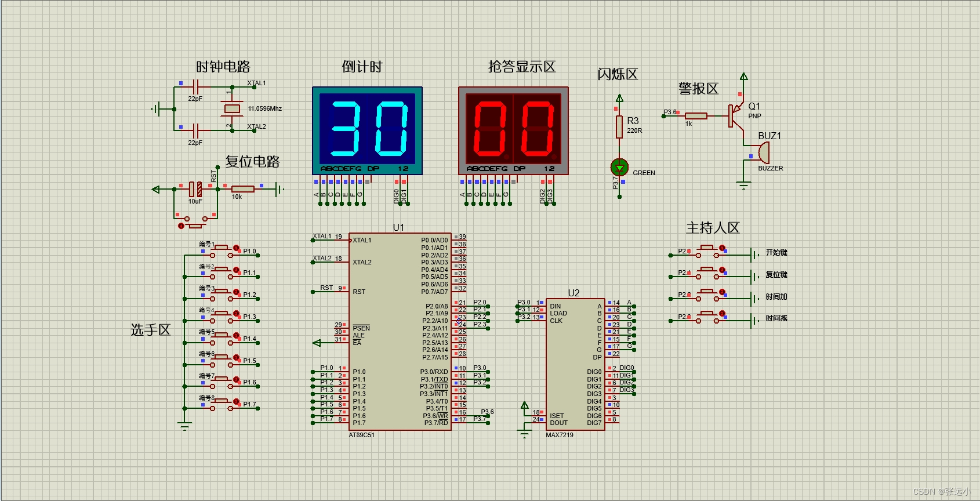Select the Q1 PNP transistor
Viewport: 980px width, 501px height.
736,116
